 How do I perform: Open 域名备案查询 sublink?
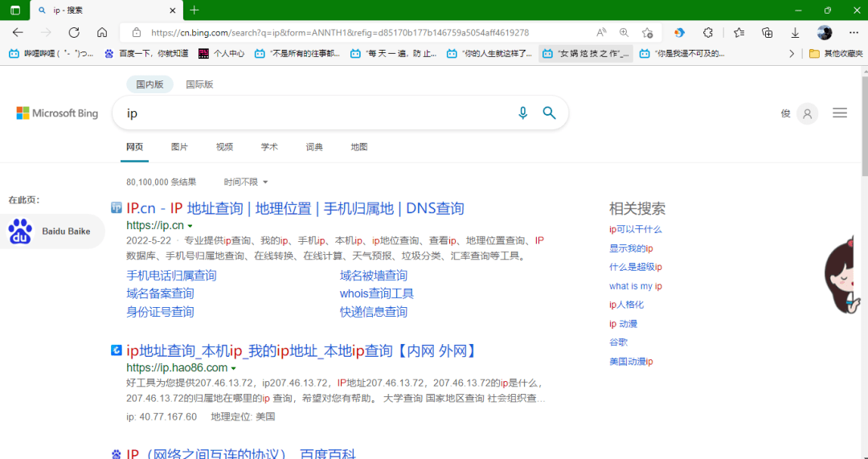pos(160,293)
